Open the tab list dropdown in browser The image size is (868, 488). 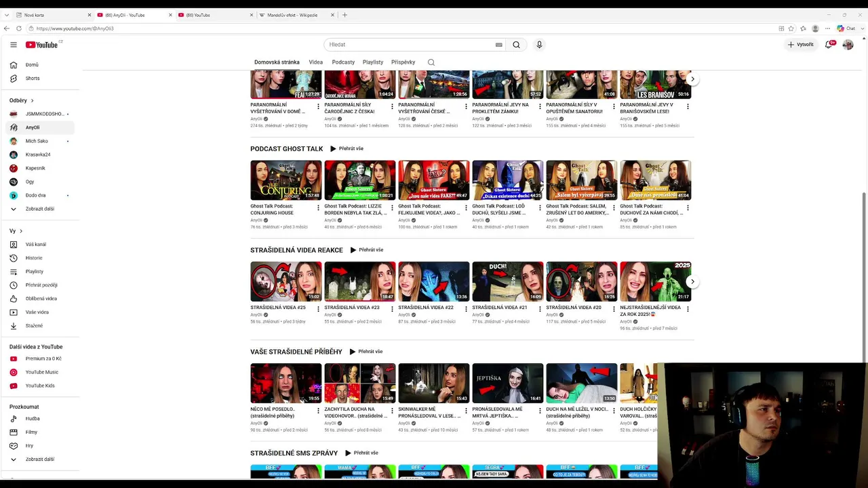7,15
